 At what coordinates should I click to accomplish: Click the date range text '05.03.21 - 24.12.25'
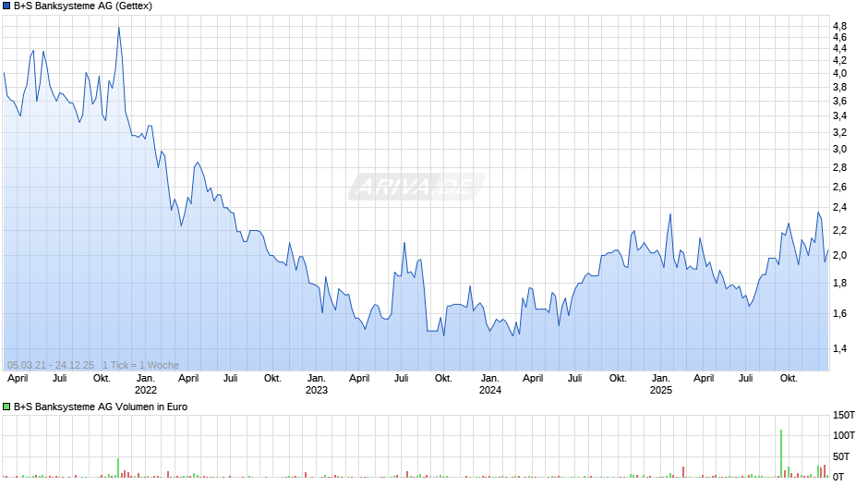pos(51,365)
